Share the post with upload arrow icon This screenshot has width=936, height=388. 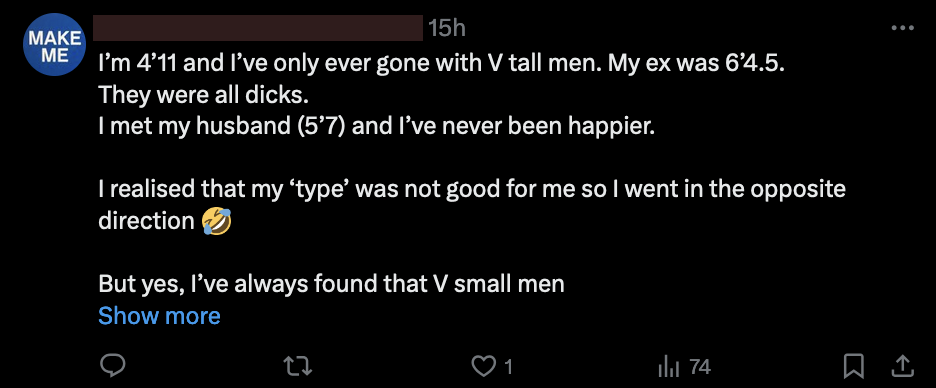click(903, 366)
